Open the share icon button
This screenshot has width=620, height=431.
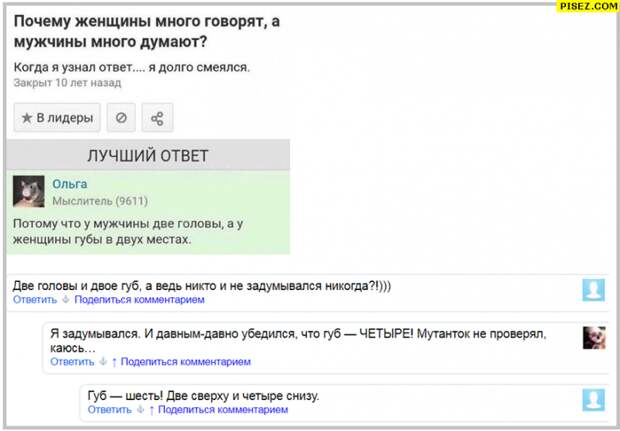pos(157,117)
